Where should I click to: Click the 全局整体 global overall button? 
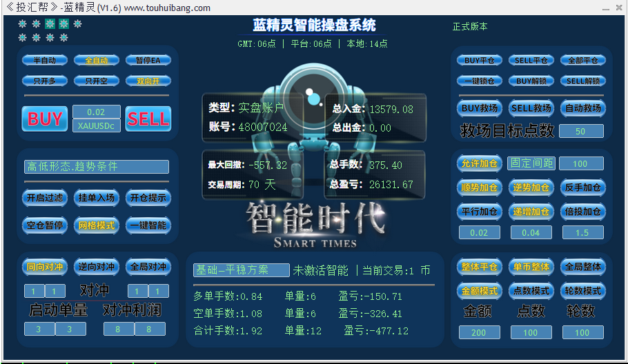582,267
